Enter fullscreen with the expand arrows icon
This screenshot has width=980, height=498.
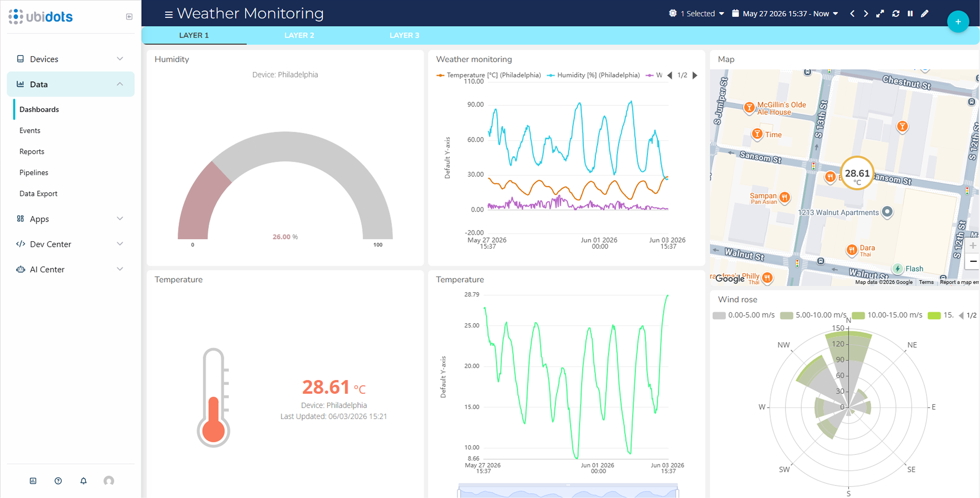[x=880, y=14]
